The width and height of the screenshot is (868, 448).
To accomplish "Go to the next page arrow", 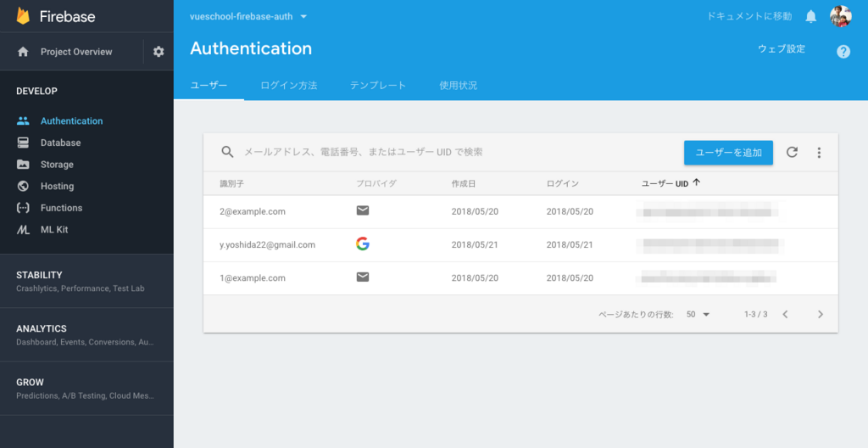I will point(821,315).
